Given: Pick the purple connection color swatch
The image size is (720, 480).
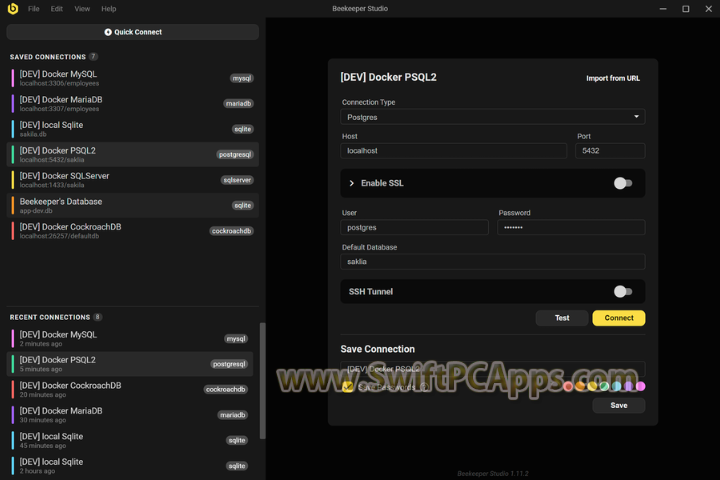Looking at the screenshot, I should (x=629, y=386).
